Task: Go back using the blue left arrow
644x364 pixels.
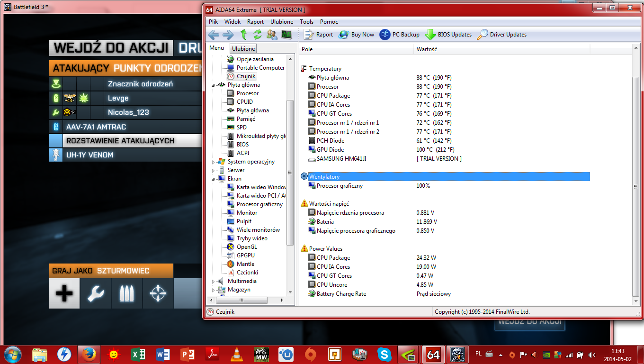Action: [x=214, y=35]
